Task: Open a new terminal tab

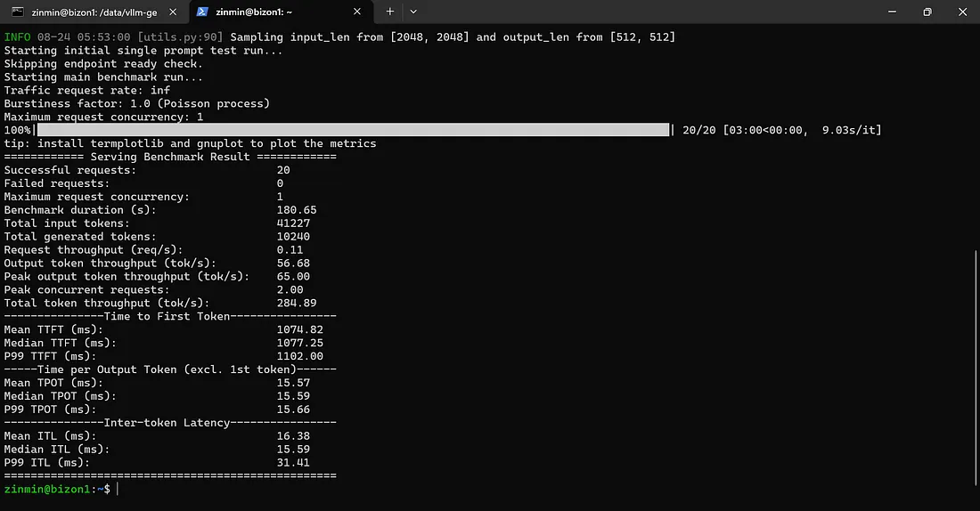Action: (389, 12)
